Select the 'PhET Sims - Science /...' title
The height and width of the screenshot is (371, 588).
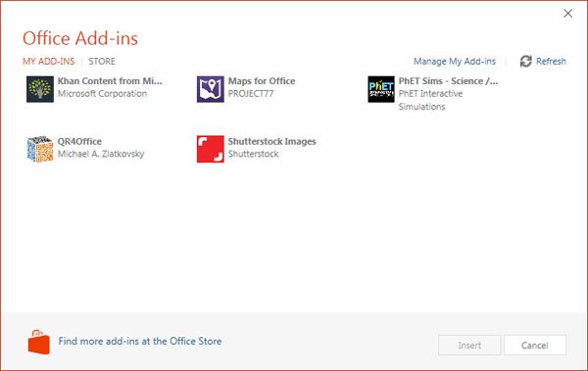click(448, 81)
